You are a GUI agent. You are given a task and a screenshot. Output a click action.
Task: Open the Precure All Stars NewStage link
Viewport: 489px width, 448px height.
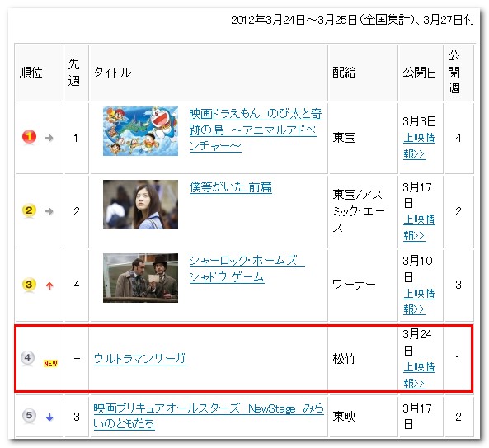click(x=209, y=416)
